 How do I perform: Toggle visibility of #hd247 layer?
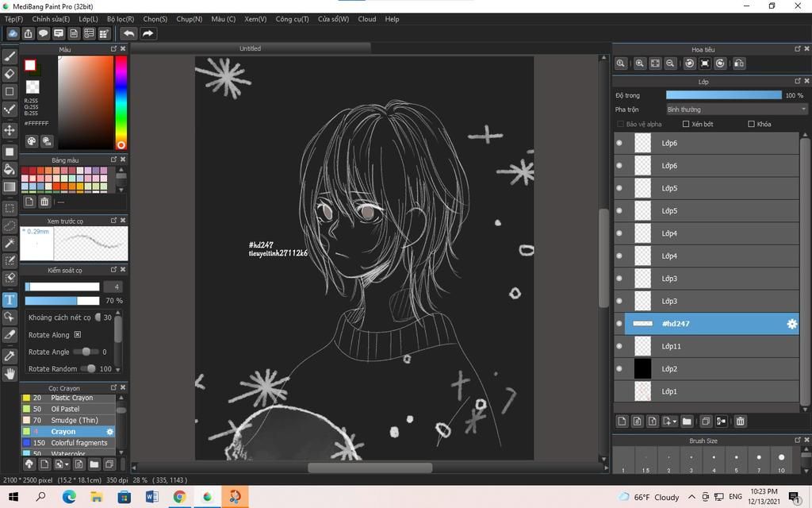coord(619,324)
